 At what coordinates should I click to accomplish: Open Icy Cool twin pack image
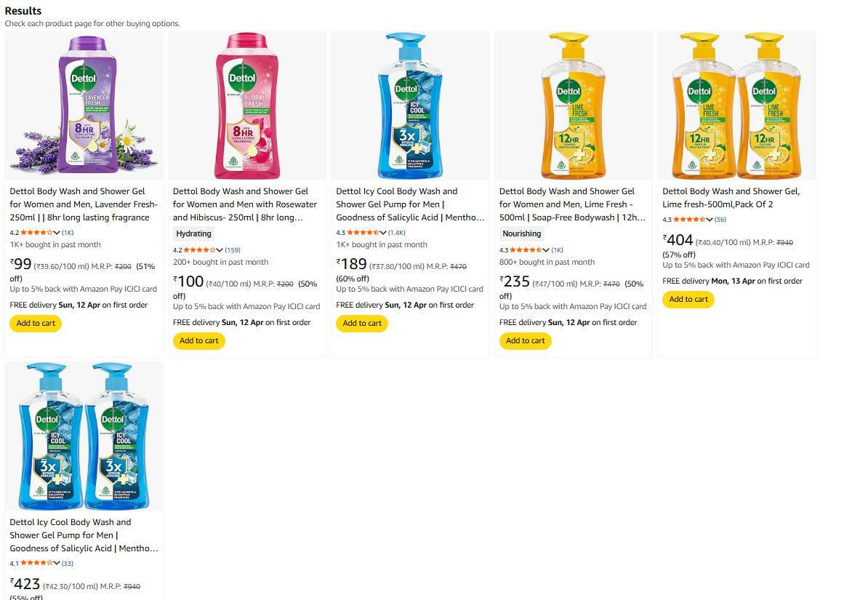tap(84, 436)
